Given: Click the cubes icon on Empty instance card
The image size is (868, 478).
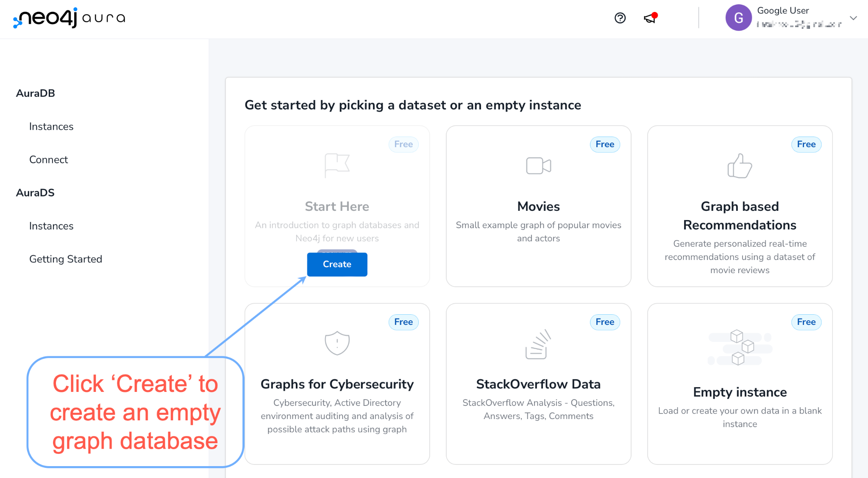Looking at the screenshot, I should coord(740,348).
